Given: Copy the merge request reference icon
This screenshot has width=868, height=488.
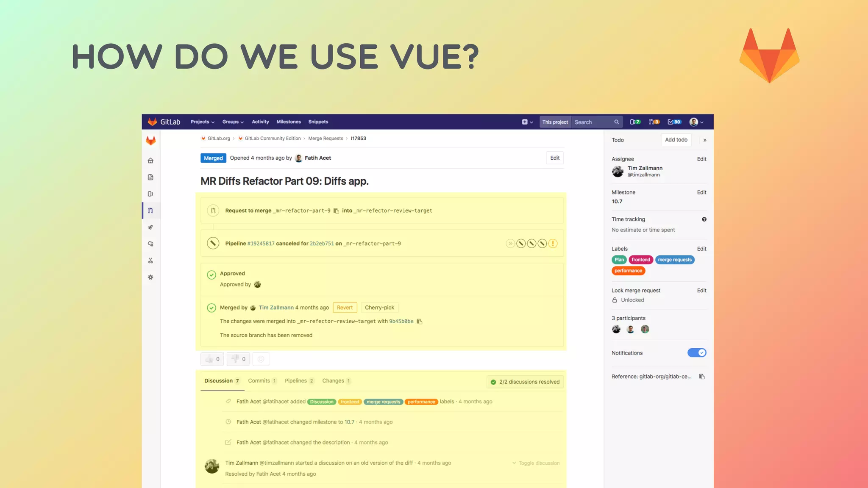Looking at the screenshot, I should click(702, 377).
